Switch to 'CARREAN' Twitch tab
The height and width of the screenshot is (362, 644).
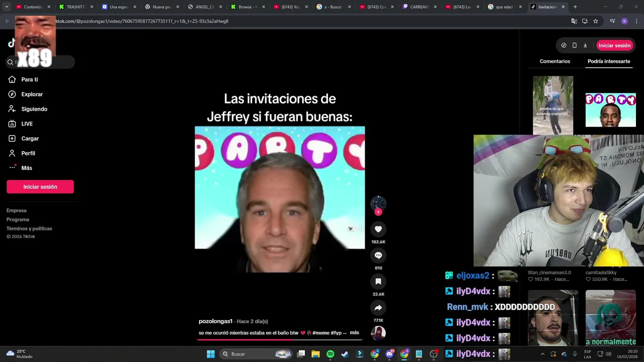coord(419,7)
